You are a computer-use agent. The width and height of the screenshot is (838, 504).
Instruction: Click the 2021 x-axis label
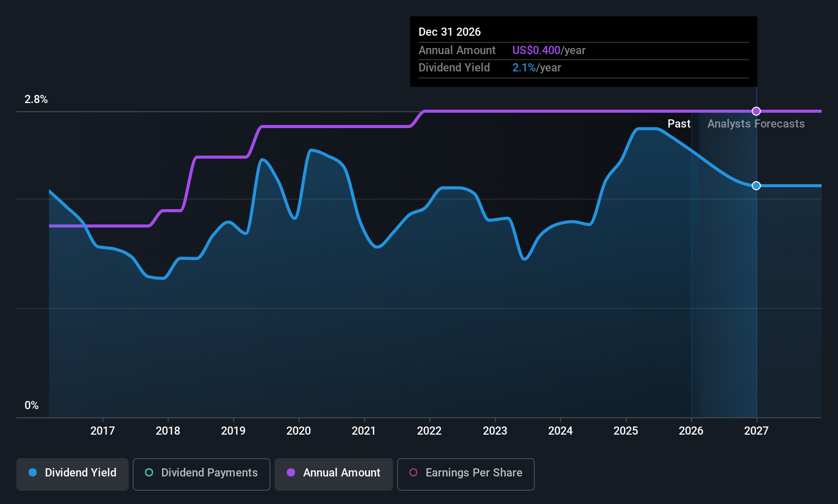[x=364, y=431]
